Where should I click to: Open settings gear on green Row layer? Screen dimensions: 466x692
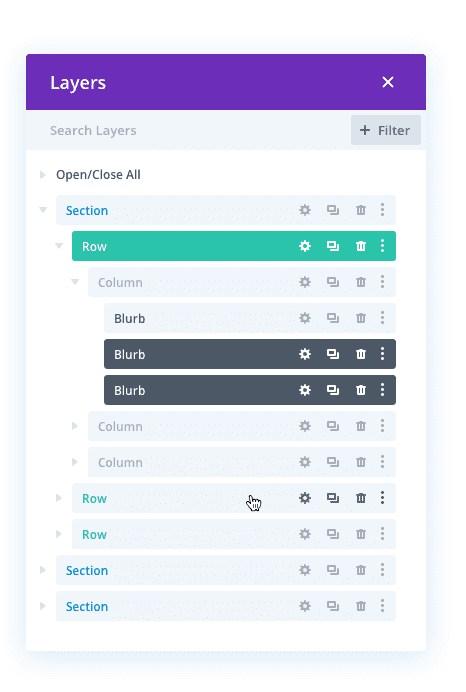pyautogui.click(x=304, y=246)
